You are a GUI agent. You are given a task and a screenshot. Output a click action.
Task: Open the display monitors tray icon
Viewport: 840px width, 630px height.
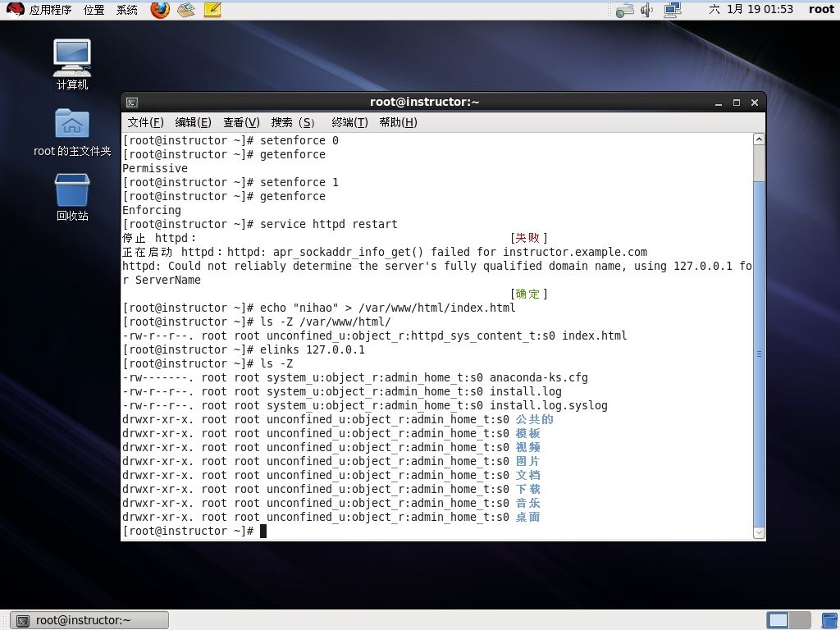click(x=673, y=10)
